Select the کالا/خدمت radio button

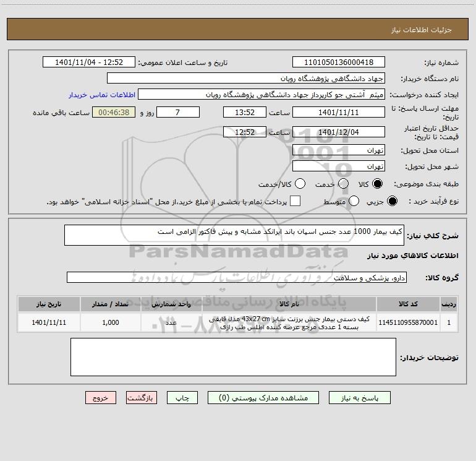click(x=300, y=184)
